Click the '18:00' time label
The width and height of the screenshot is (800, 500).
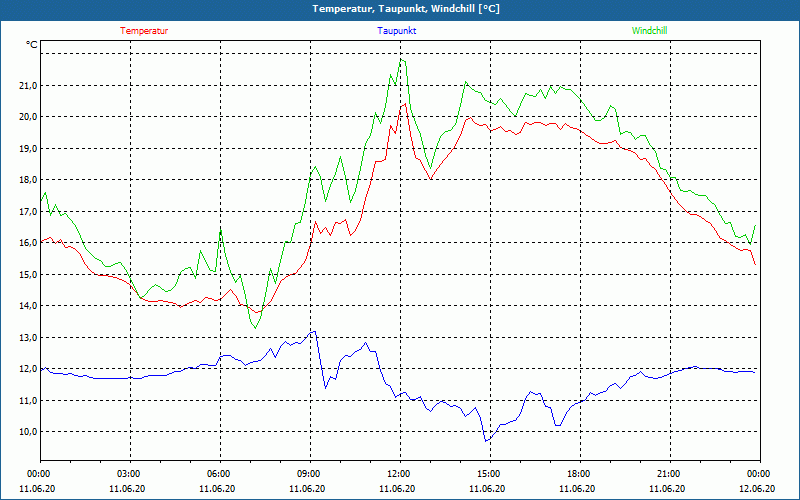pyautogui.click(x=580, y=474)
